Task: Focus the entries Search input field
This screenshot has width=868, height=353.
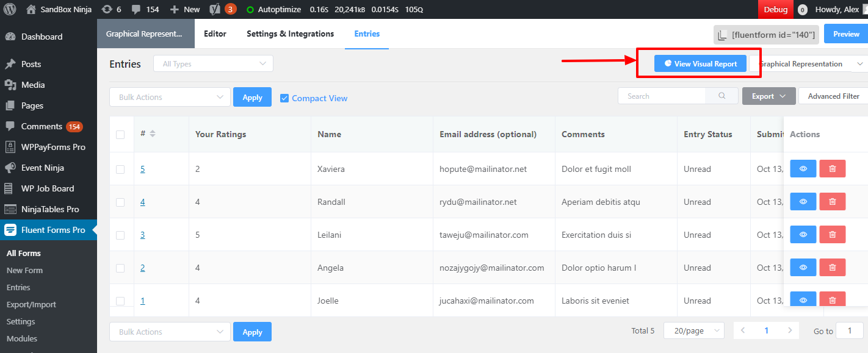Action: coord(662,96)
